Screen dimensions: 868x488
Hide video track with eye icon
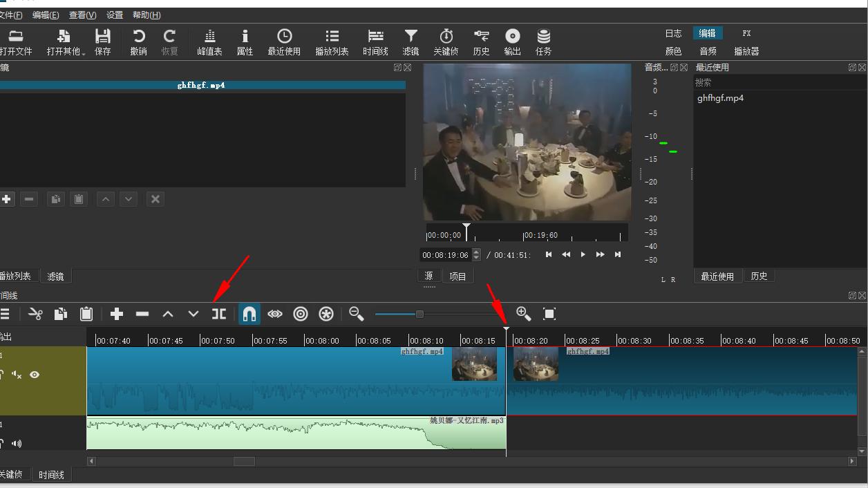(x=35, y=375)
